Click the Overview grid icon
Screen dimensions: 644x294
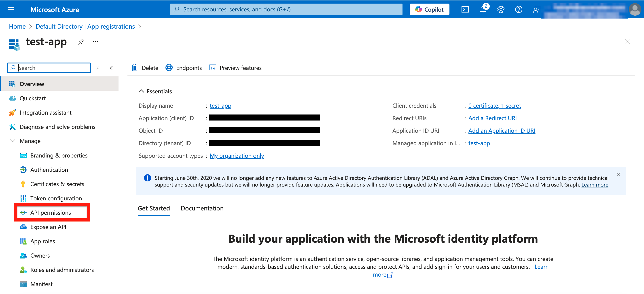point(12,84)
